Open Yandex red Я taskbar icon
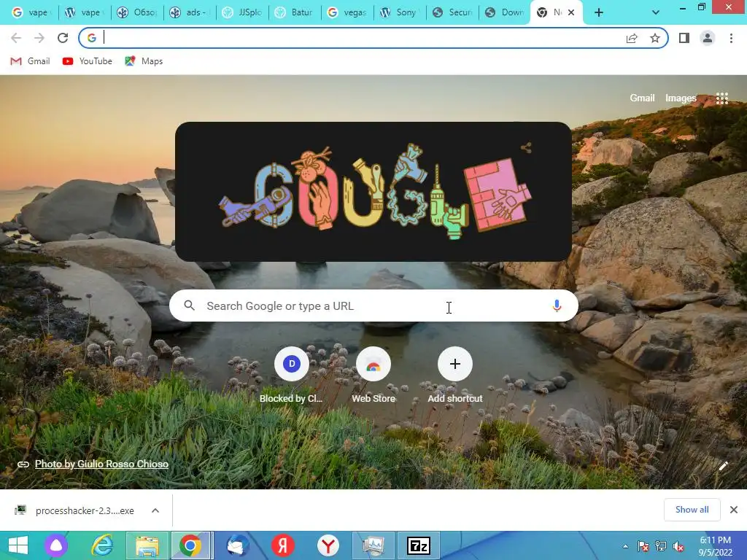Image resolution: width=747 pixels, height=560 pixels. coord(282,545)
